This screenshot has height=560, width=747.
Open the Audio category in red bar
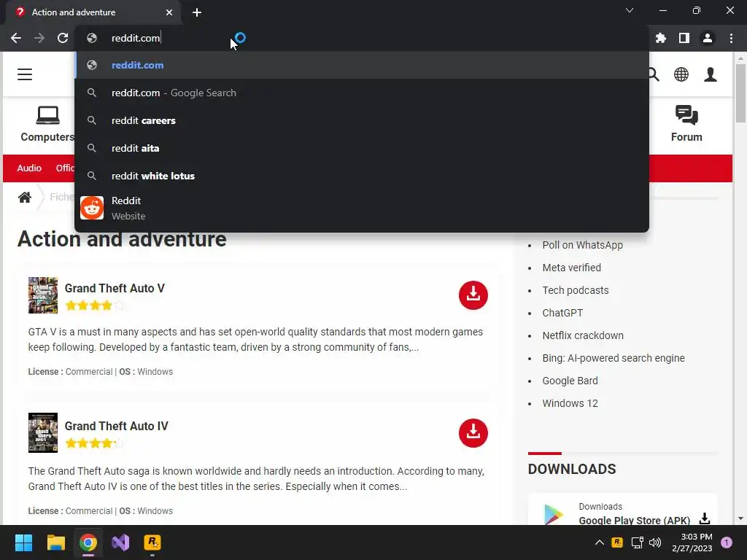pyautogui.click(x=29, y=168)
